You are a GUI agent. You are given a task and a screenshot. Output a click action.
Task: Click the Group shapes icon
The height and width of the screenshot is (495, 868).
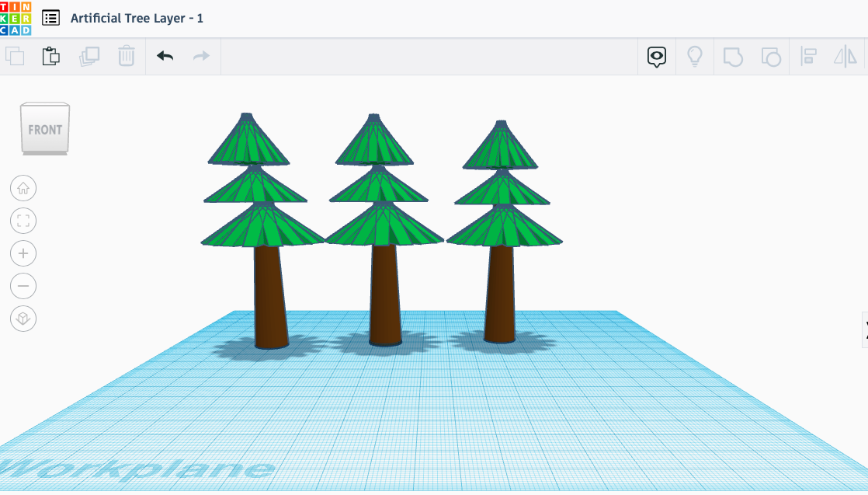point(733,57)
